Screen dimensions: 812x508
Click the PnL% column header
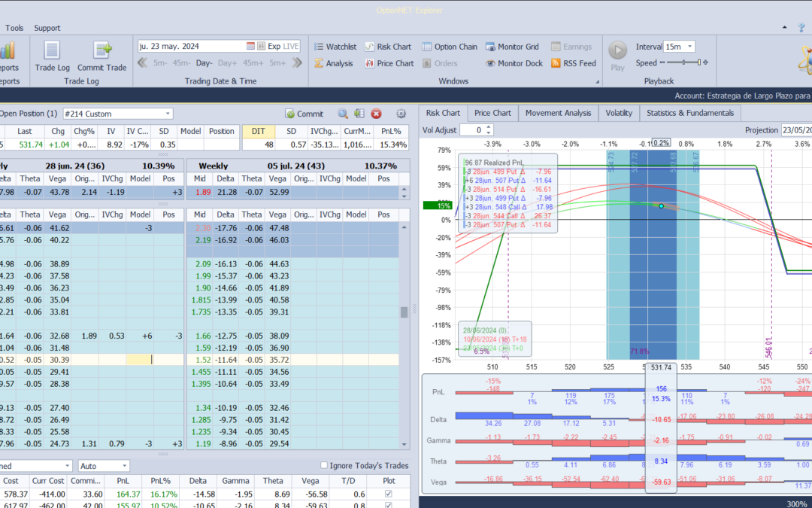coord(391,131)
